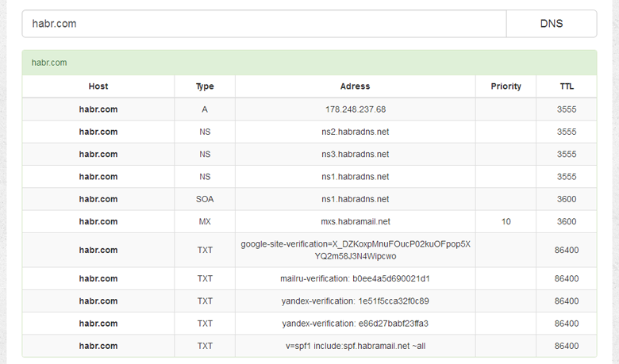Click the green habr.com results header
The width and height of the screenshot is (619, 364).
309,63
